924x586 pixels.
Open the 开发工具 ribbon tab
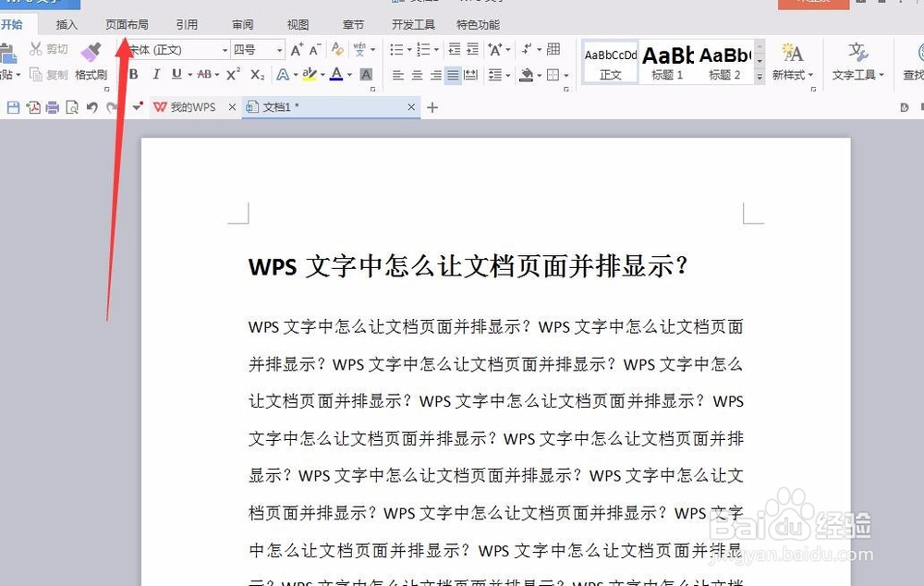(413, 25)
